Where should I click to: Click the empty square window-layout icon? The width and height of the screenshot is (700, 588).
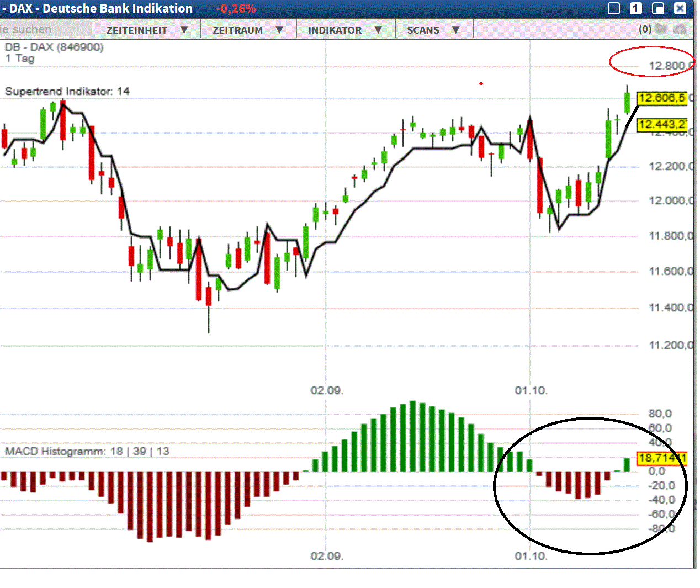pos(614,8)
